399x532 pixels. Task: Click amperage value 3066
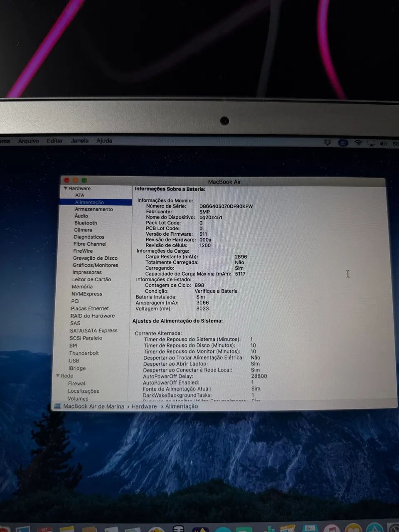point(203,303)
